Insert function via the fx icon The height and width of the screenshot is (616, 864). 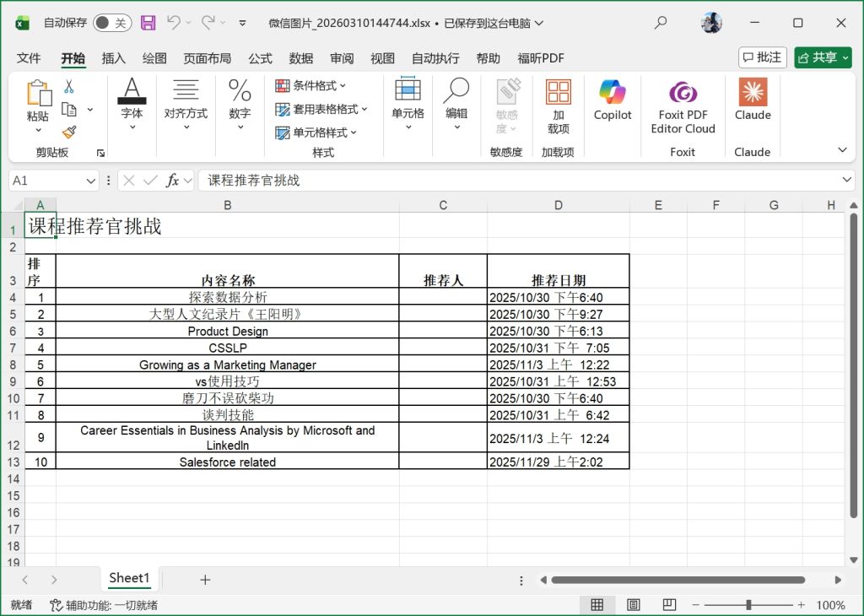click(x=172, y=181)
